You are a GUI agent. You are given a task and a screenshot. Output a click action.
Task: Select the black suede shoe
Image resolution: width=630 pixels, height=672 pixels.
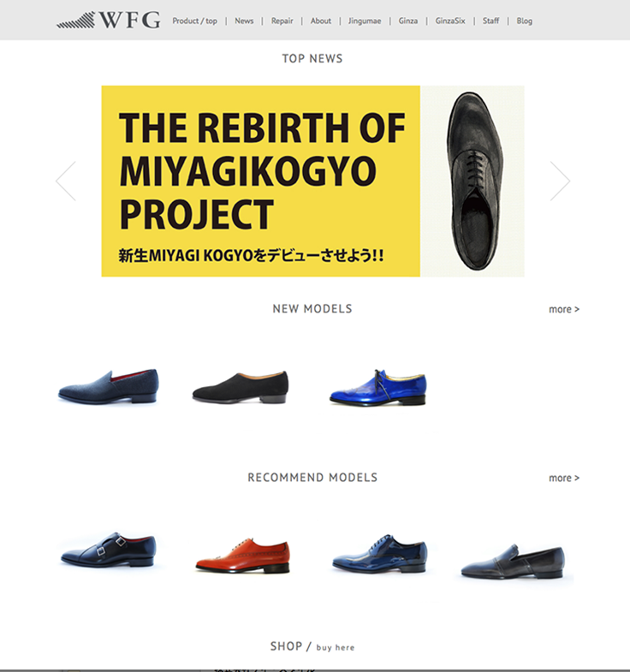point(241,387)
